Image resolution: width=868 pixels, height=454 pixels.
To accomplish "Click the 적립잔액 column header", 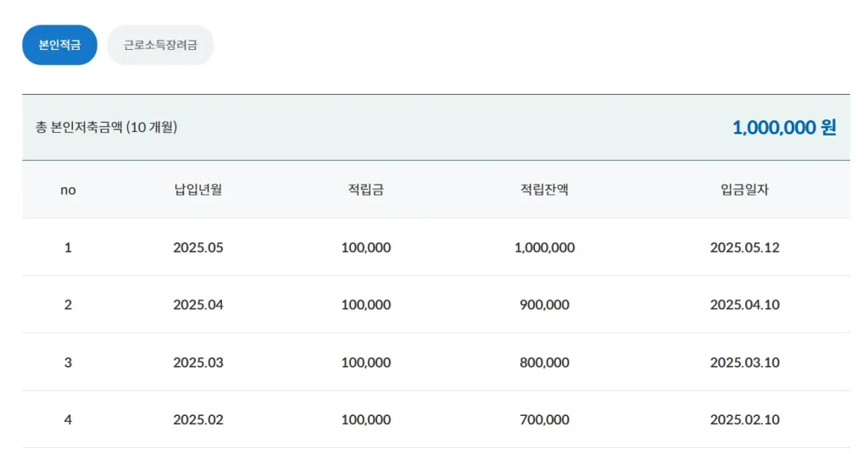I will coord(544,190).
